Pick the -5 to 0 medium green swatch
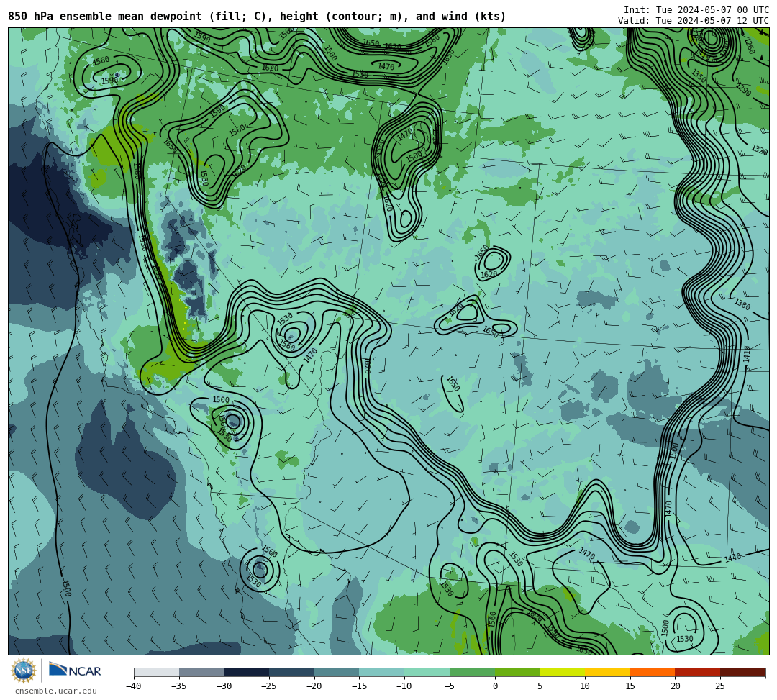 coord(472,672)
